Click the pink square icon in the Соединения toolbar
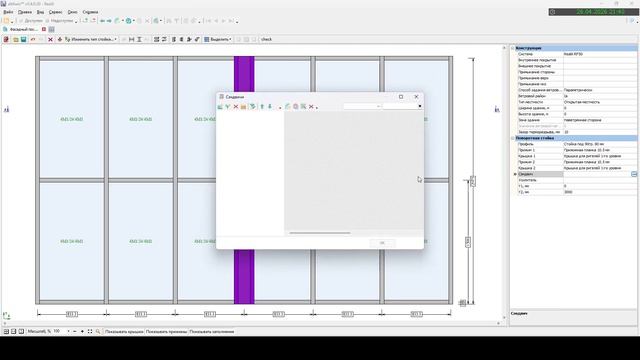Image resolution: width=640 pixels, height=360 pixels. [296, 107]
